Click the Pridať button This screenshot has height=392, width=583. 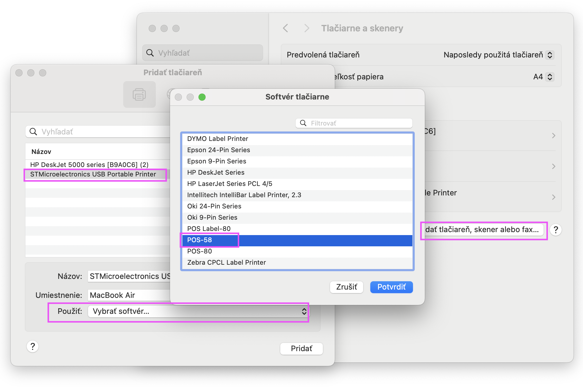302,348
